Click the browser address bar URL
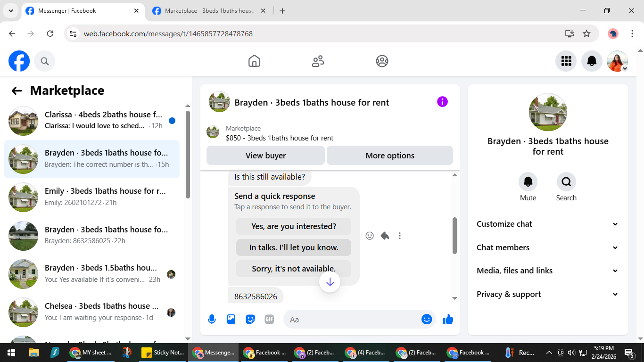The width and height of the screenshot is (644, 362). pyautogui.click(x=168, y=34)
